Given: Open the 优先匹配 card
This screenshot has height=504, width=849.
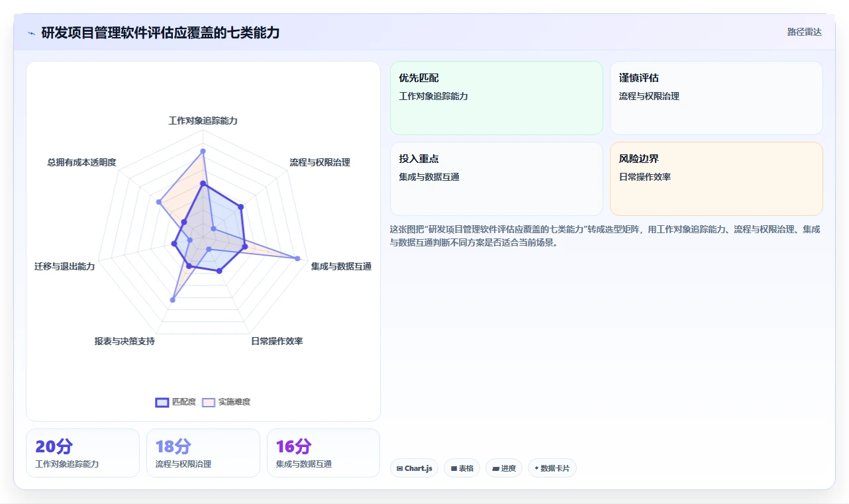Looking at the screenshot, I should 497,98.
